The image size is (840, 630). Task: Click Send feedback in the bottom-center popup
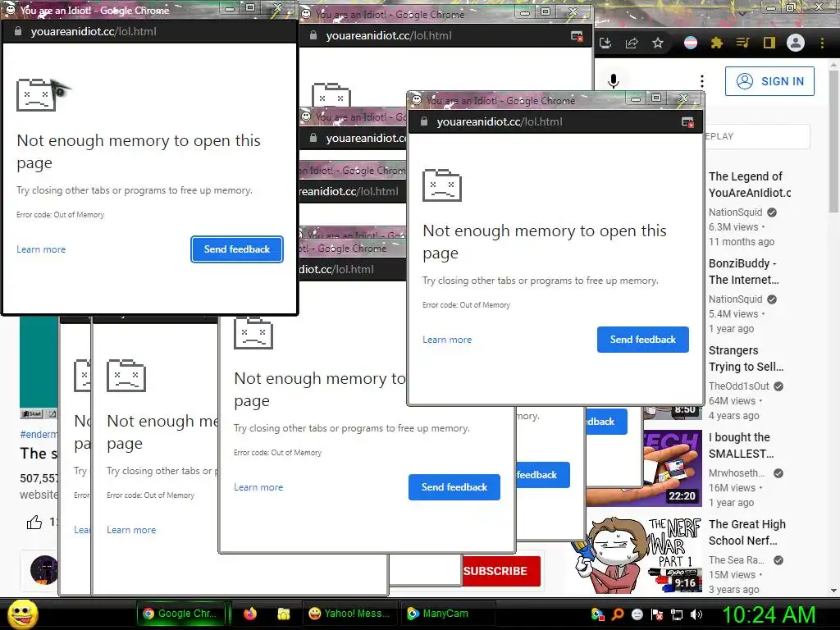click(x=454, y=487)
